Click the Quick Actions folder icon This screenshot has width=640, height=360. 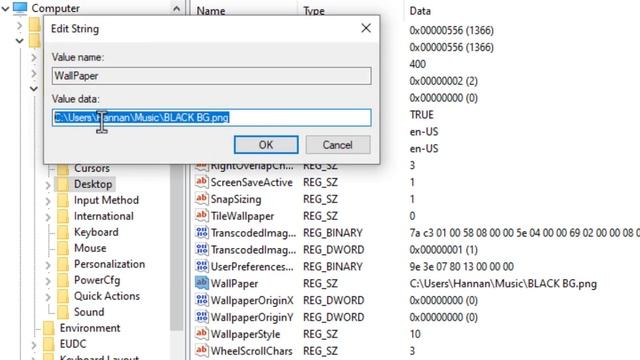(x=63, y=296)
